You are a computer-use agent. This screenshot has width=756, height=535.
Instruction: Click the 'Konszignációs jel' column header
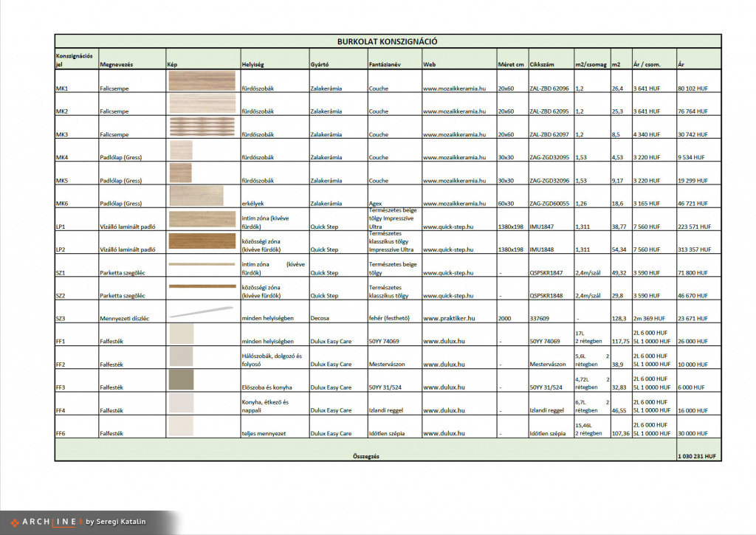[75, 60]
